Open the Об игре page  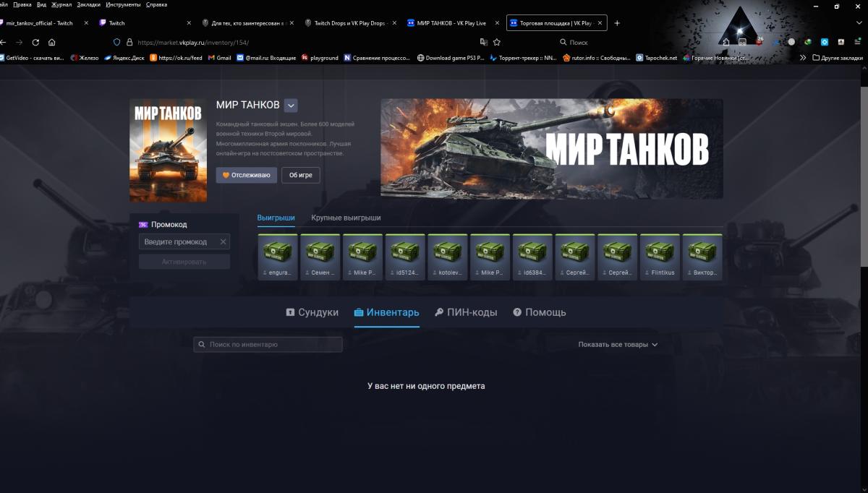(x=300, y=175)
